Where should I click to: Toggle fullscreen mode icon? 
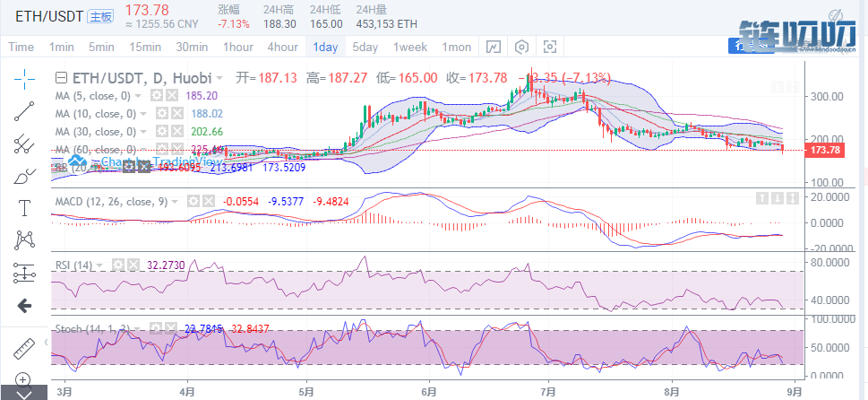[x=550, y=48]
